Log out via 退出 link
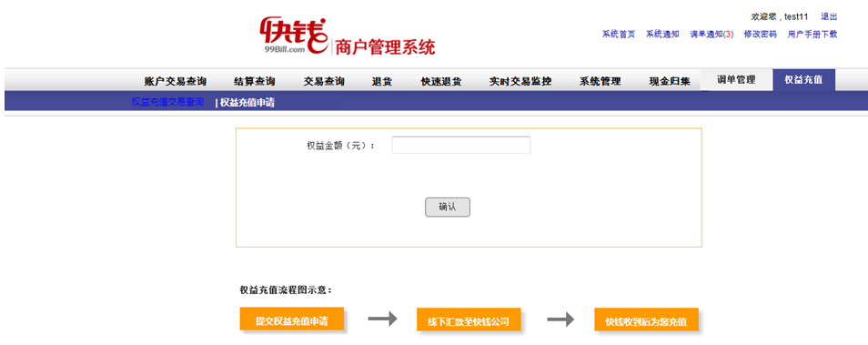Image resolution: width=868 pixels, height=345 pixels. click(829, 16)
